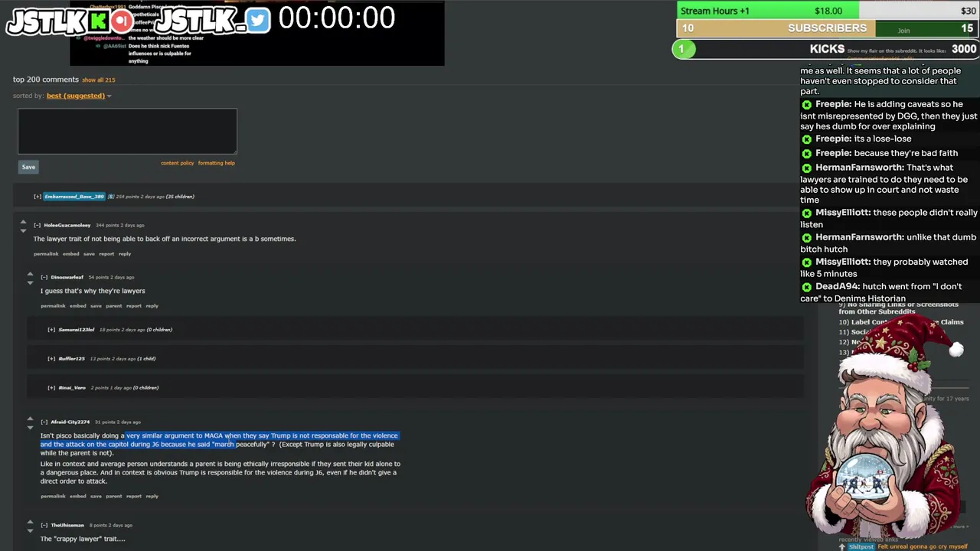This screenshot has width=980, height=551.
Task: Click parent under Afraid-City2274's comment
Action: click(114, 497)
